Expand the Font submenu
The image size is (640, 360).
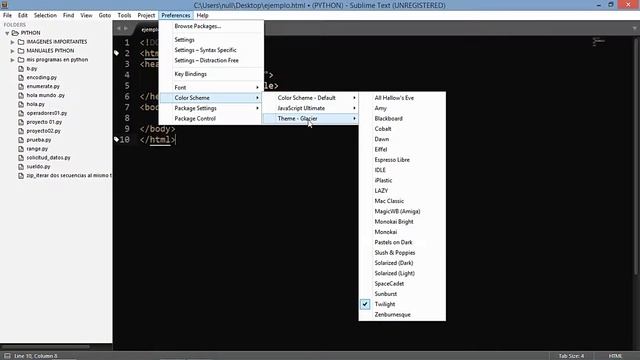click(x=211, y=87)
